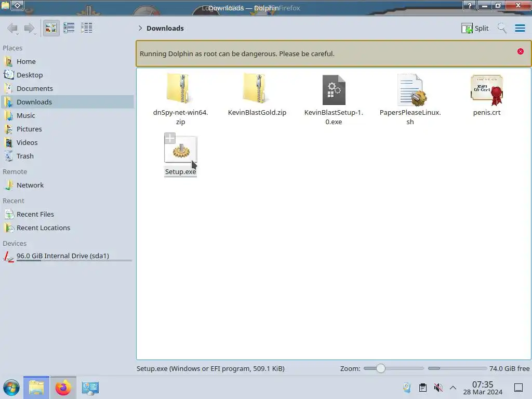Viewport: 532px width, 399px height.
Task: Open the window menu icon in titlebar
Action: pyautogui.click(x=5, y=5)
